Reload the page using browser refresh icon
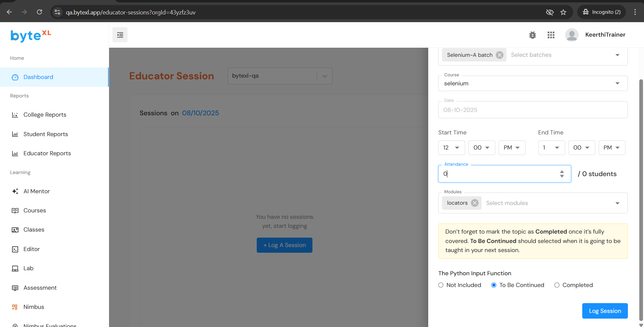 [x=39, y=12]
